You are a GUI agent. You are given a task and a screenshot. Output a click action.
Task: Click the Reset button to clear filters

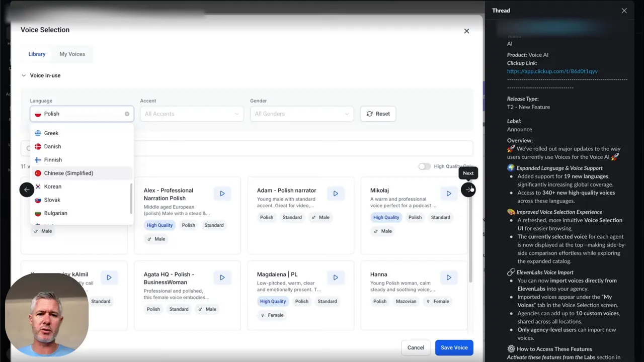378,114
